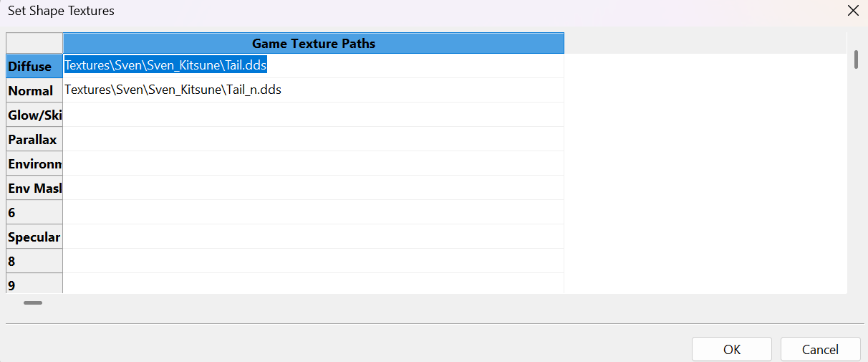The image size is (868, 362).
Task: Click the Cancel button
Action: (x=820, y=349)
